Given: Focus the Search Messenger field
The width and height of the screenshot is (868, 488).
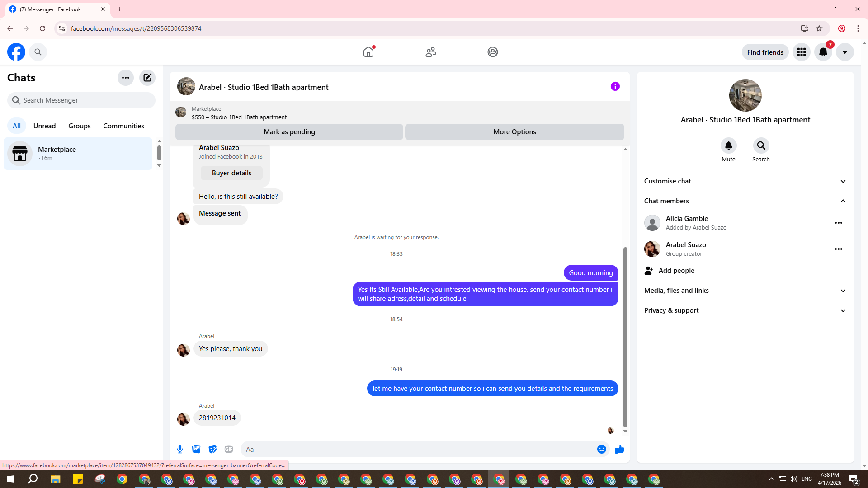Looking at the screenshot, I should point(81,100).
